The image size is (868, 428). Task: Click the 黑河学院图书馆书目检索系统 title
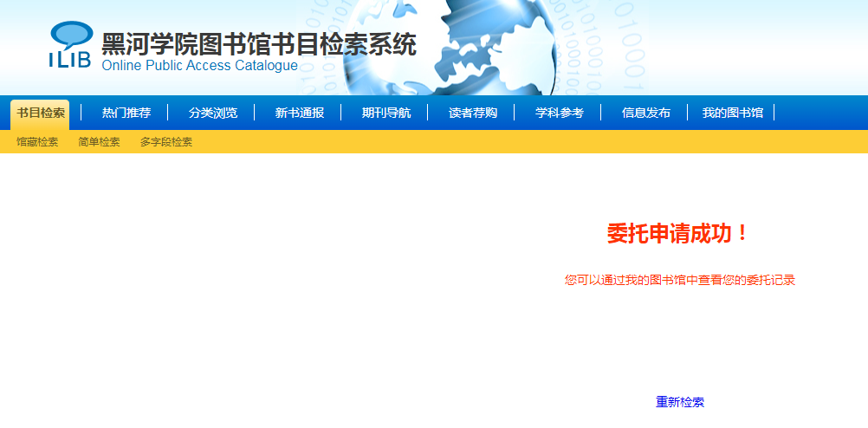258,44
